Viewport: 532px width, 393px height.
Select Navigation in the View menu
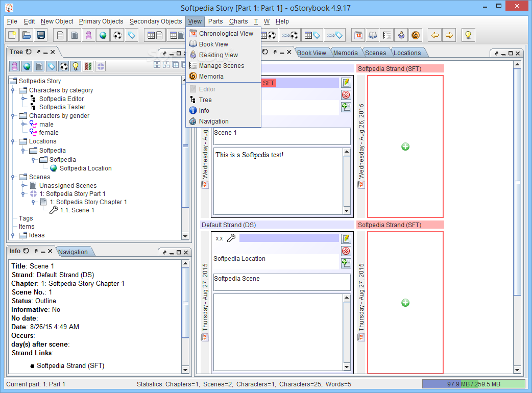(224, 121)
